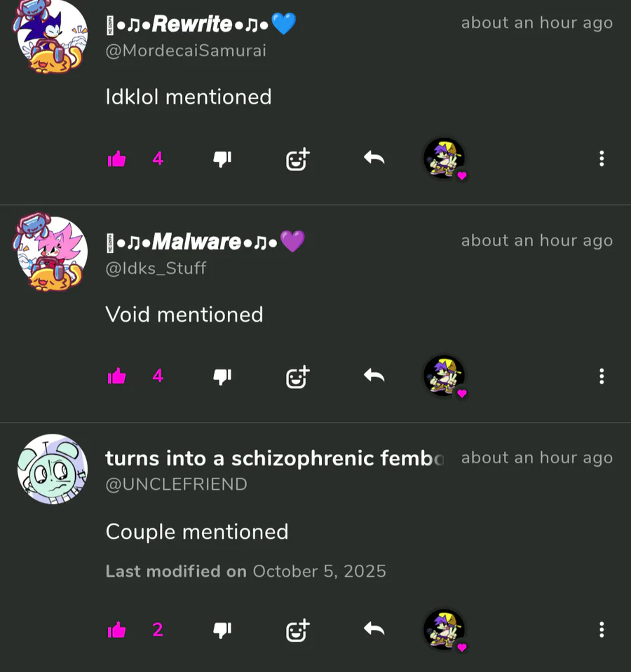
Task: Add reaction to "Idklol mentioned" comment
Action: coord(297,159)
